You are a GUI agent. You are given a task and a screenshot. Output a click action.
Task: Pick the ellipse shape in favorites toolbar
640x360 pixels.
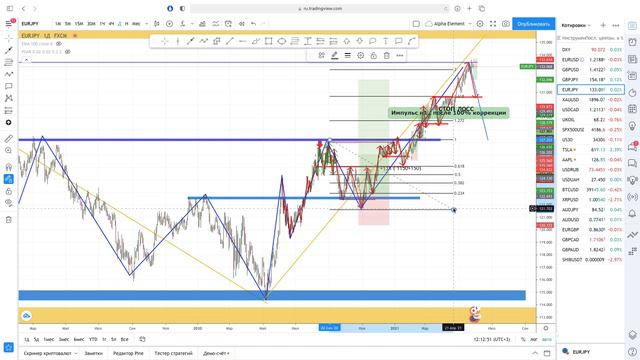coord(281,41)
